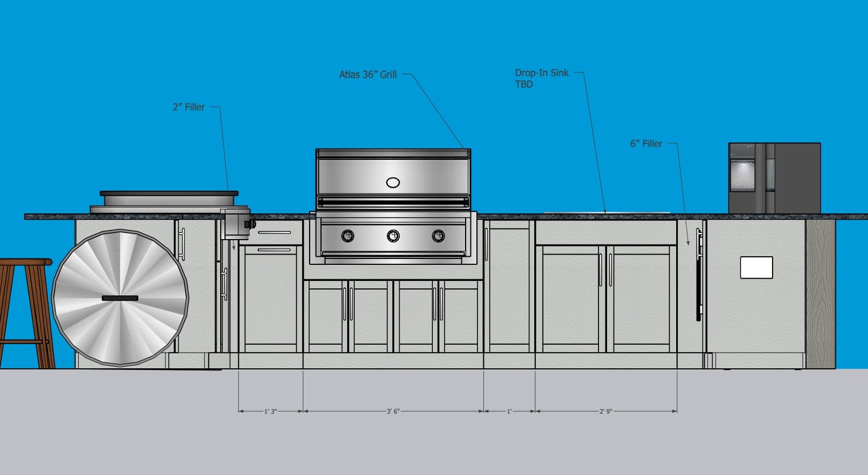Click the 1' dimension value
Screen dimensions: 868x475
pyautogui.click(x=509, y=411)
